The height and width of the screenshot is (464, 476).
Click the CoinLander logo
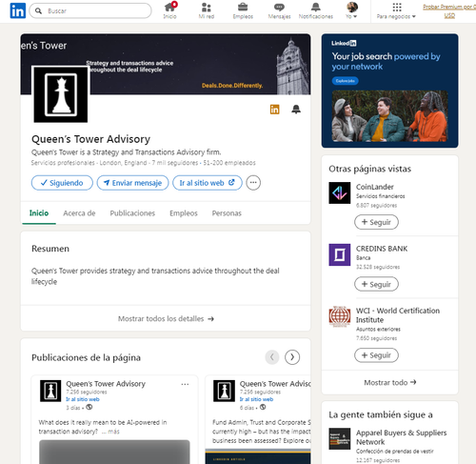coord(340,192)
